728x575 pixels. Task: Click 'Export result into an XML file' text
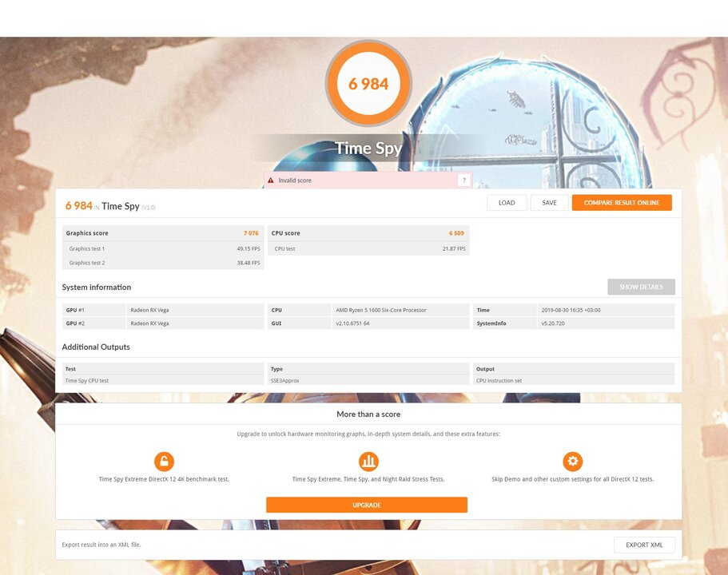(x=101, y=545)
